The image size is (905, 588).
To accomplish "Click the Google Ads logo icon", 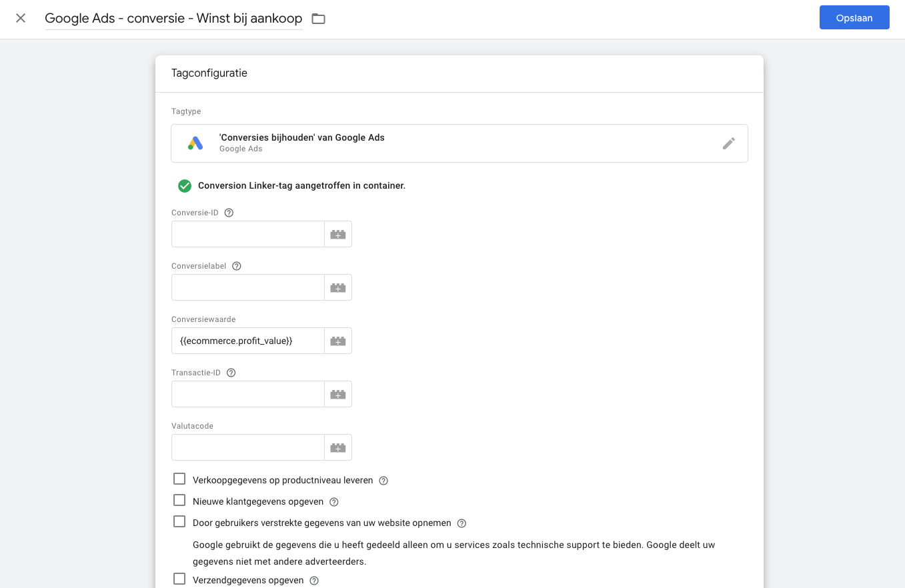I will click(x=195, y=143).
